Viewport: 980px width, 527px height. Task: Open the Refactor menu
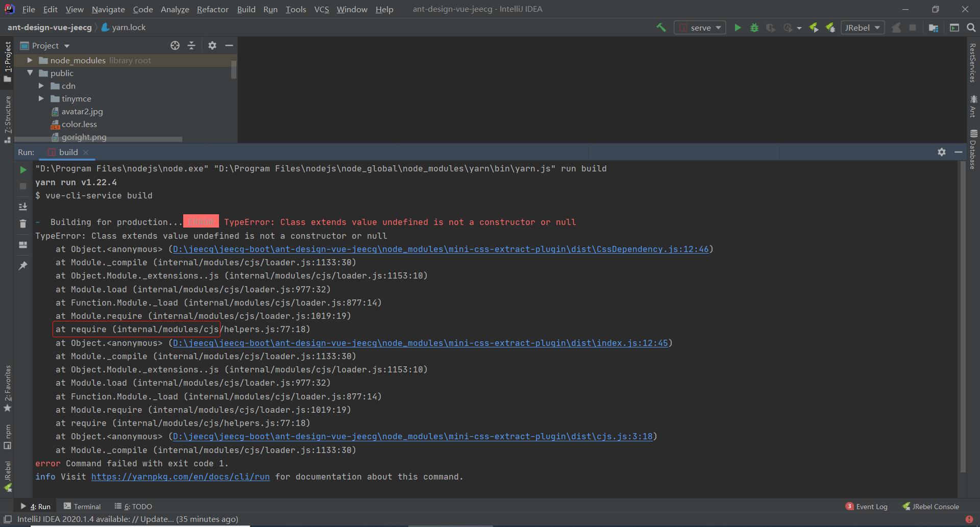(x=213, y=9)
